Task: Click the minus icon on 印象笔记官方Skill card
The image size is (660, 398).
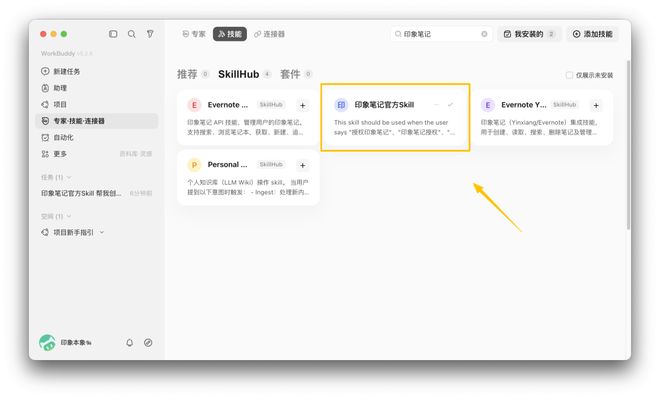Action: coord(436,105)
